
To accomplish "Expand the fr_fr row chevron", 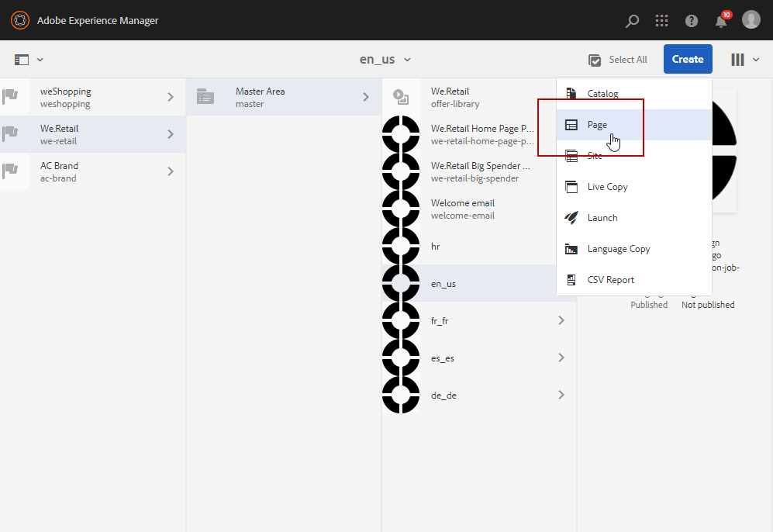I will 561,320.
